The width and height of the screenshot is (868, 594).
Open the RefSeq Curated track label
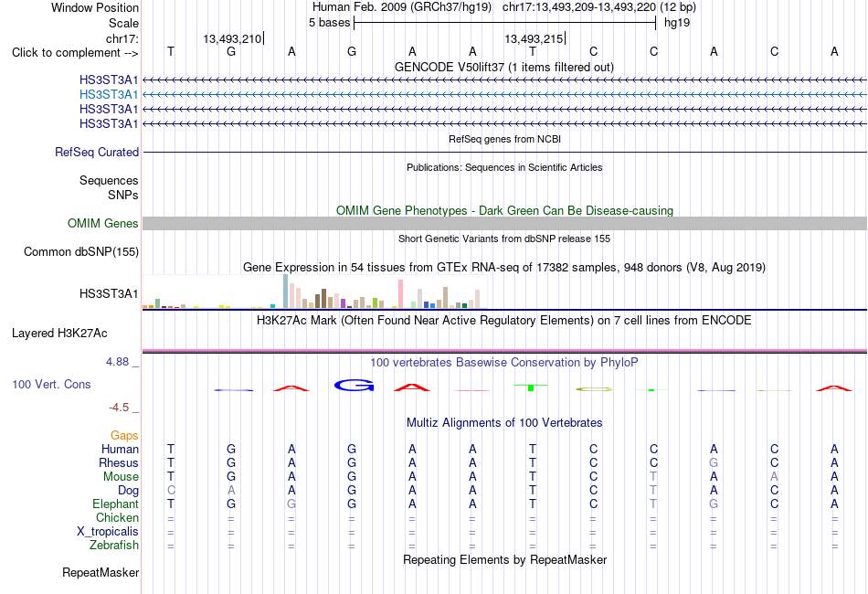[x=97, y=153]
